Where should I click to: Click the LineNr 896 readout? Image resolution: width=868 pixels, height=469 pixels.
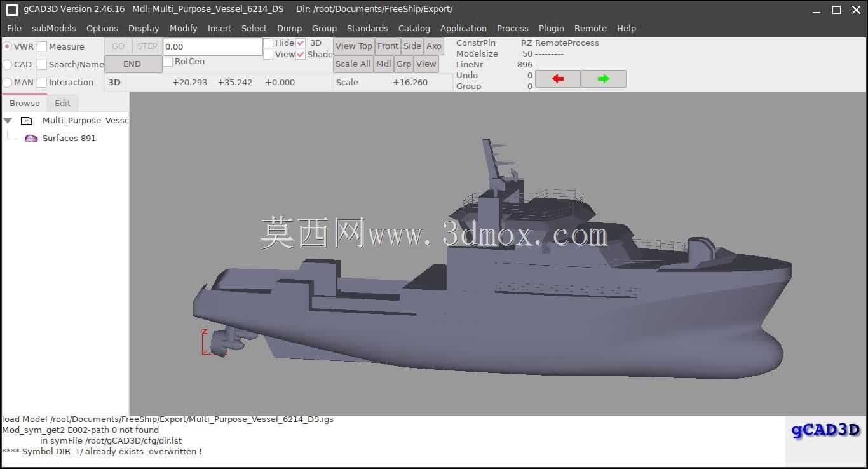[x=494, y=65]
